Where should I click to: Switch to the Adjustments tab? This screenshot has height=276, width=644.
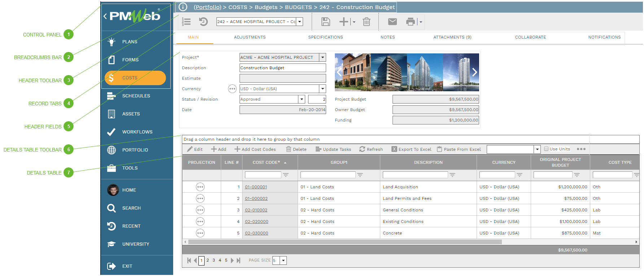tap(250, 37)
